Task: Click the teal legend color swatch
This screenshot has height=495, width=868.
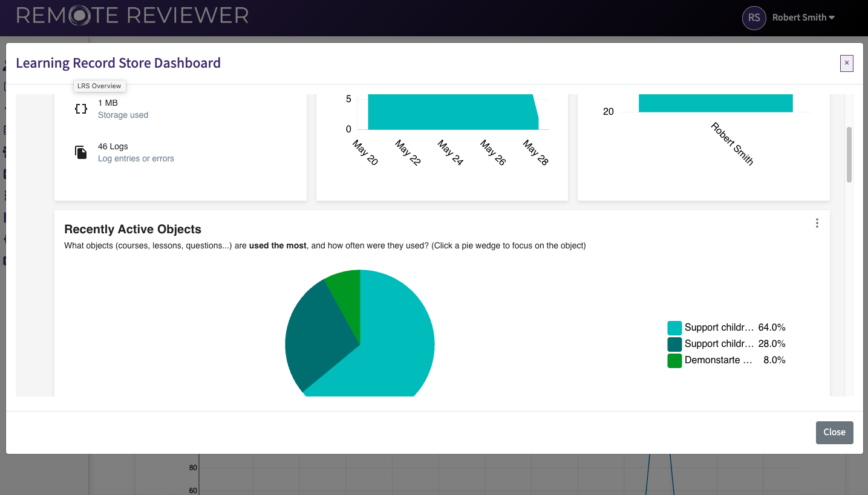Action: point(674,327)
